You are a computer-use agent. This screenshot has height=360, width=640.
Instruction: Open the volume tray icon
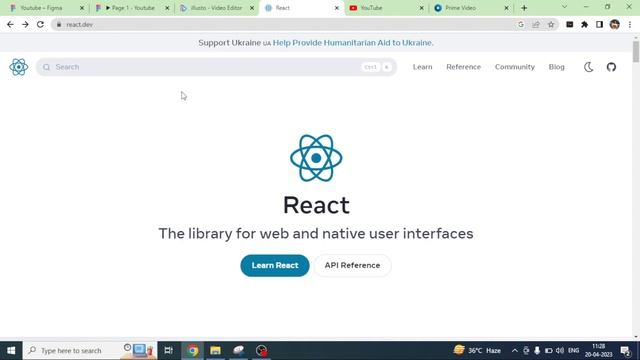pyautogui.click(x=560, y=350)
